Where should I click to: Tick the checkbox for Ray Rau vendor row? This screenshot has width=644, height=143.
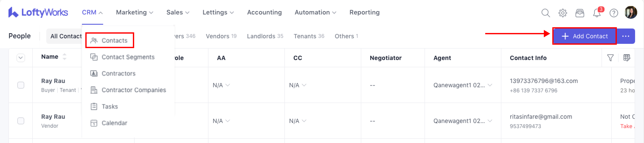(x=21, y=121)
